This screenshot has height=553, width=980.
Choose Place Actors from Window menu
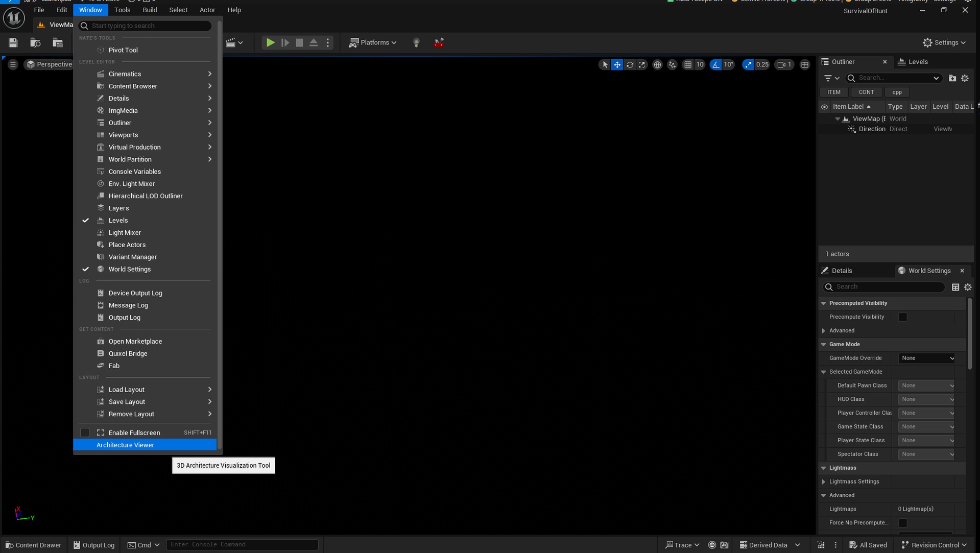145,245
